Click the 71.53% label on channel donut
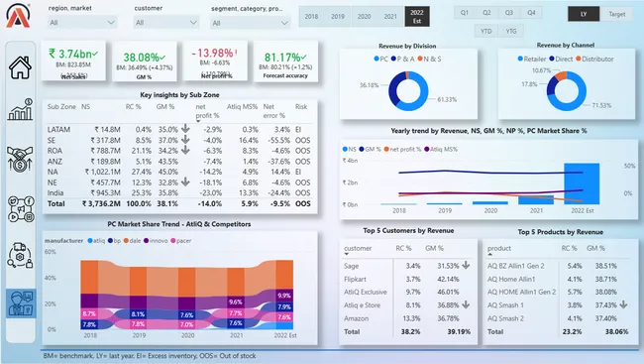This screenshot has height=364, width=644. [601, 105]
